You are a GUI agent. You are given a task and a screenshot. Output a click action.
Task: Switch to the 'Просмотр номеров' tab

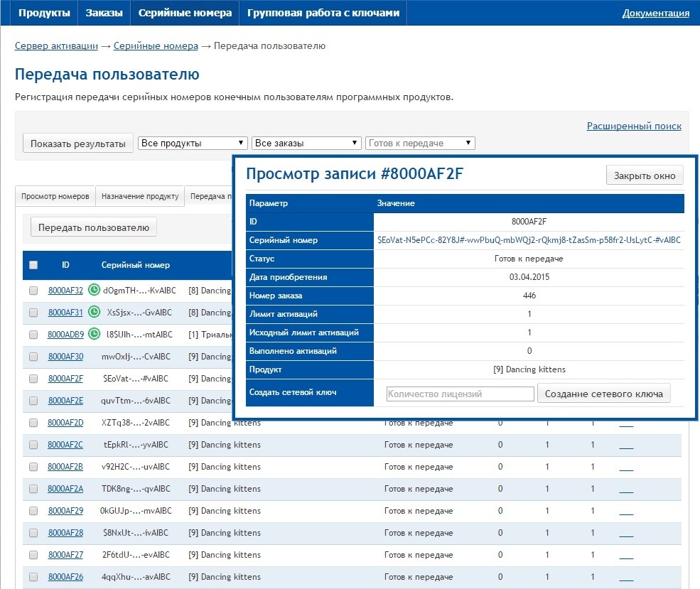[x=55, y=196]
